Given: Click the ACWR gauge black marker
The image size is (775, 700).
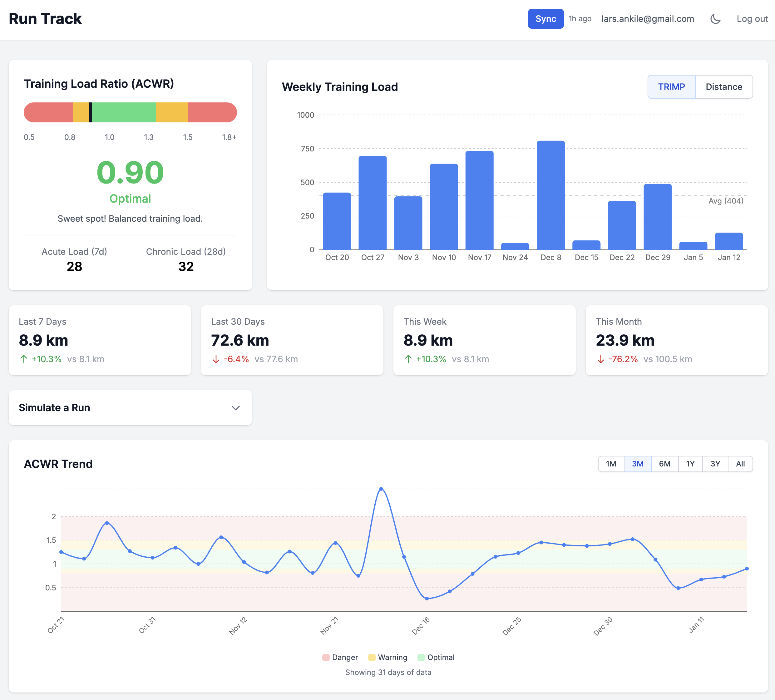Looking at the screenshot, I should point(90,112).
